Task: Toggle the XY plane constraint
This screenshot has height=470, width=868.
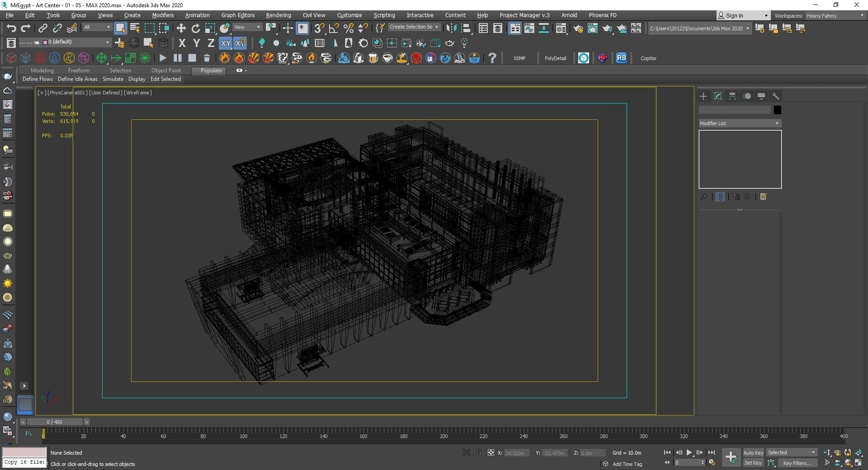Action: 225,43
